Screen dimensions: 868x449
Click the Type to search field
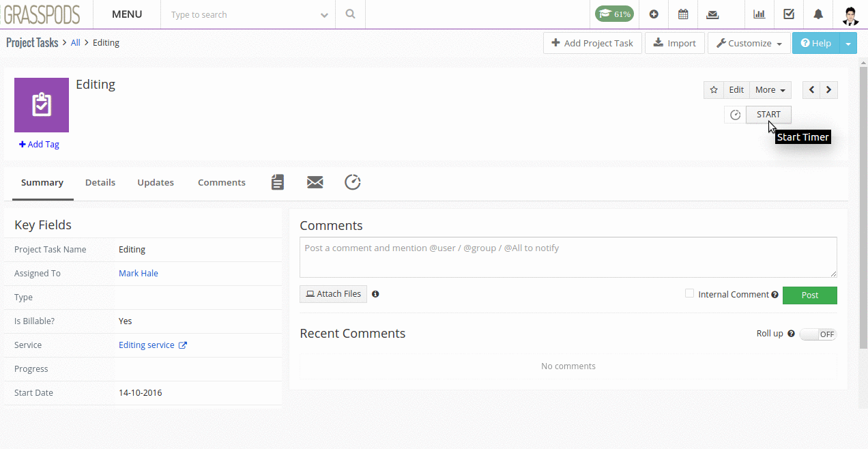click(239, 14)
